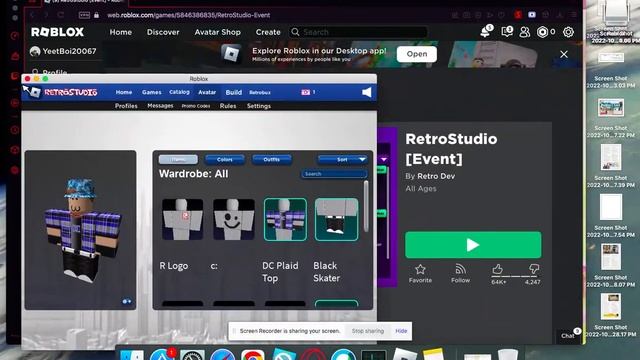This screenshot has height=360, width=640.
Task: Open RetroStudio Catalog menu
Action: click(x=179, y=92)
